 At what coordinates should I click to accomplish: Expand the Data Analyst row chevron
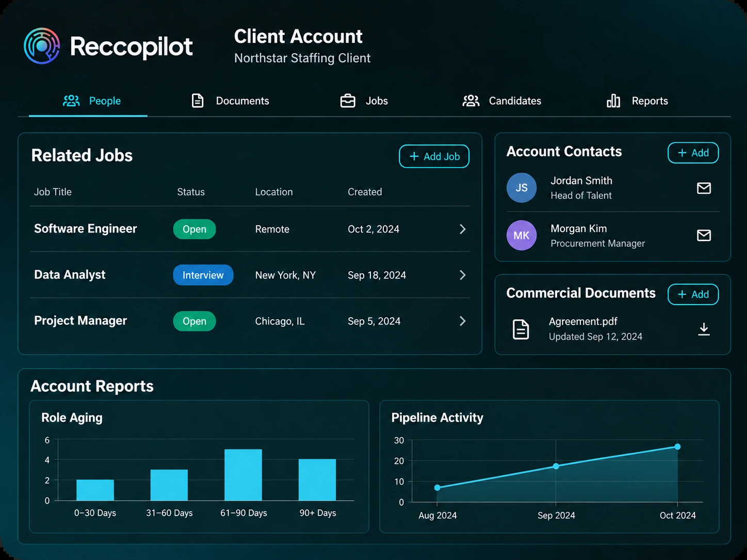[x=463, y=275]
